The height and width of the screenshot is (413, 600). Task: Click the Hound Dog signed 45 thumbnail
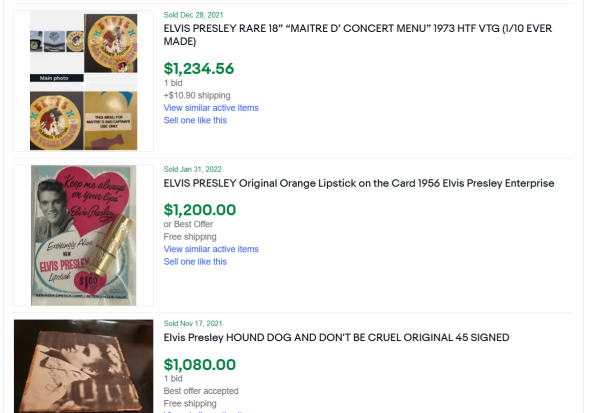[x=84, y=366]
